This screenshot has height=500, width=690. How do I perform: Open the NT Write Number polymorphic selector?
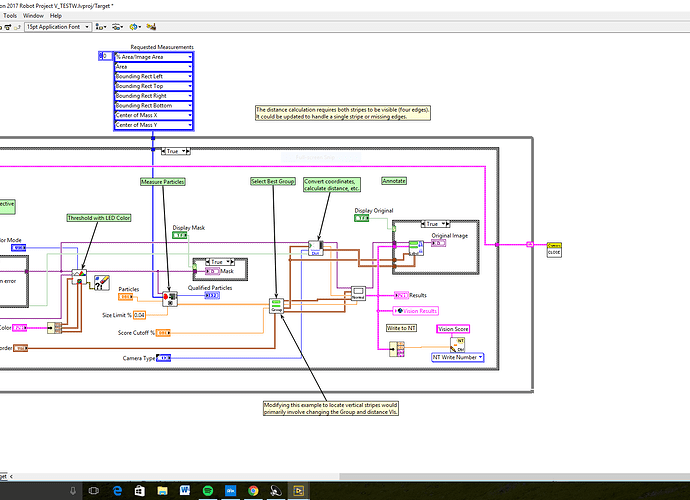(458, 357)
